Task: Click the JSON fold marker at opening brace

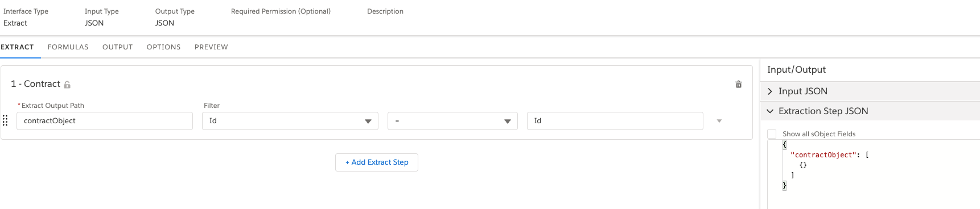Action: pos(784,145)
